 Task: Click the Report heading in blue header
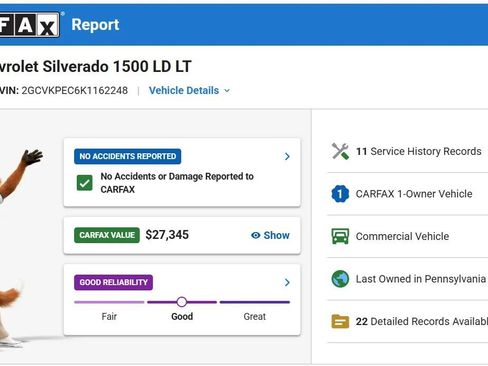(95, 25)
